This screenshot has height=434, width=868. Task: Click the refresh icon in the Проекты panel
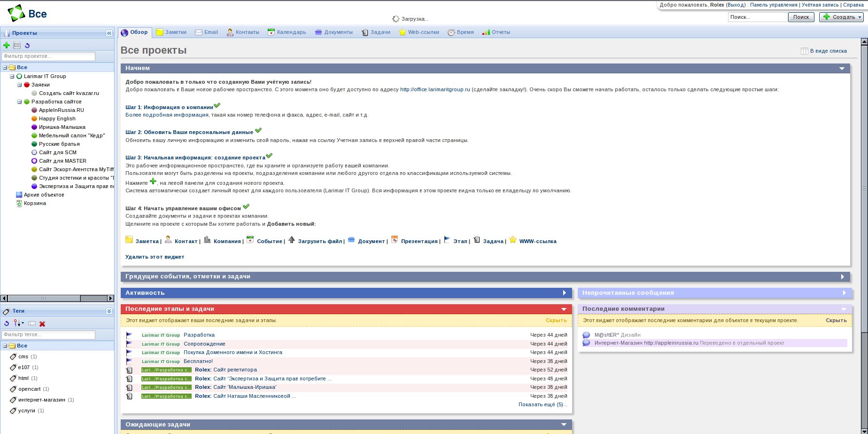(27, 46)
